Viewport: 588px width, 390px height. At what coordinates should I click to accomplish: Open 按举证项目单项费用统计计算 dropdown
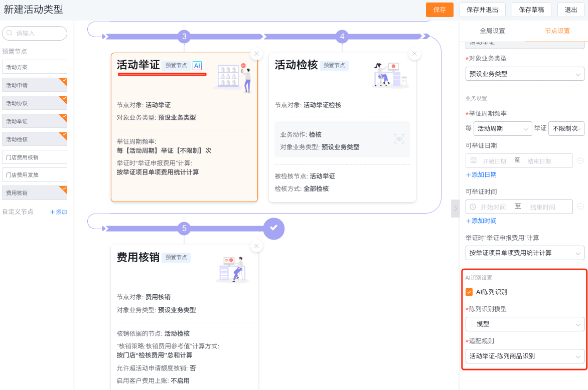(525, 253)
